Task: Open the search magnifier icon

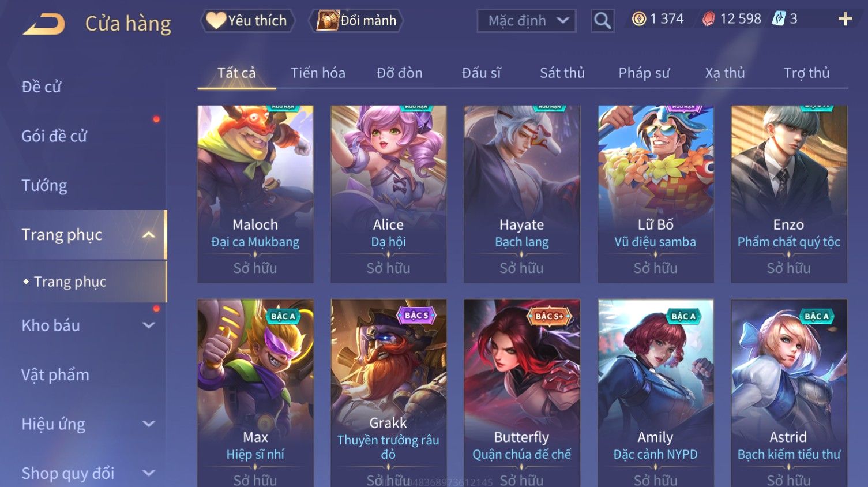Action: coord(603,21)
